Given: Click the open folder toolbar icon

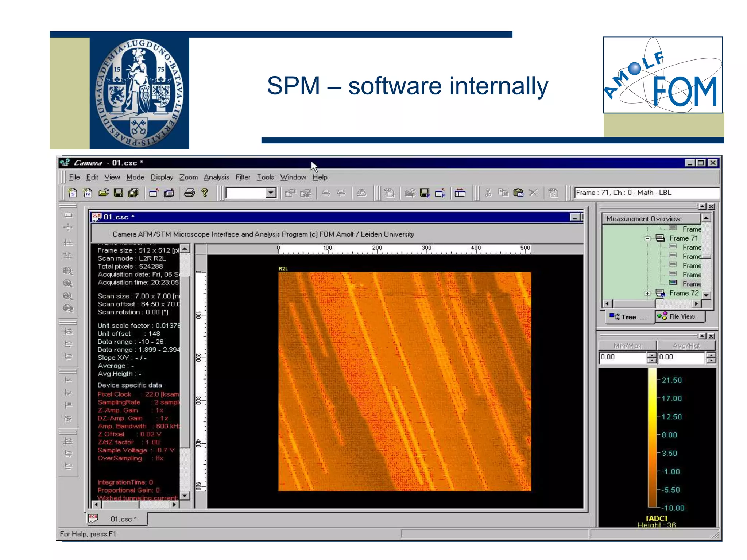Looking at the screenshot, I should point(104,193).
